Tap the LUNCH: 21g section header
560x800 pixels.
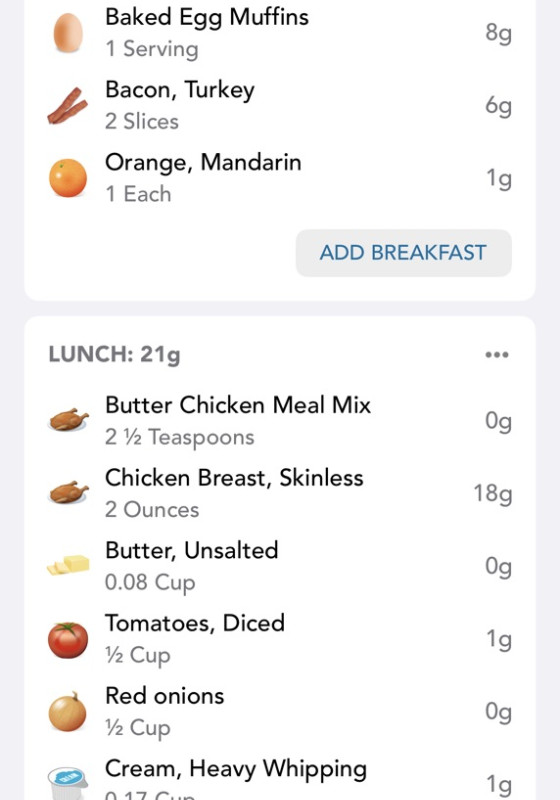click(x=114, y=355)
